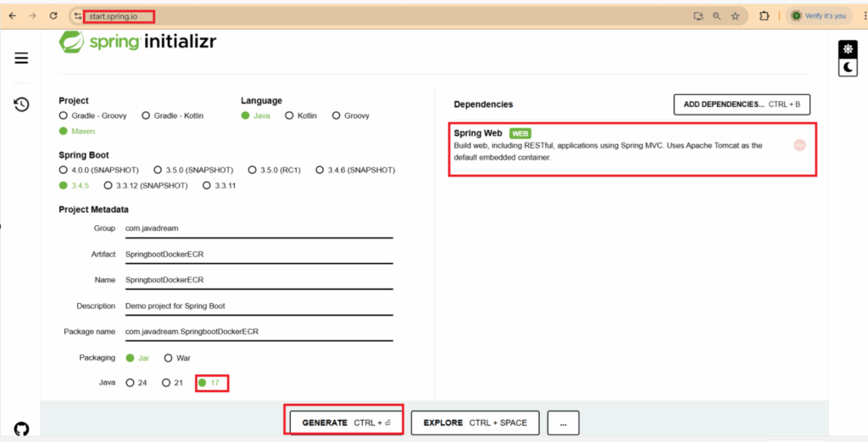Click the Dependencies heading
The width and height of the screenshot is (868, 442).
tap(483, 104)
